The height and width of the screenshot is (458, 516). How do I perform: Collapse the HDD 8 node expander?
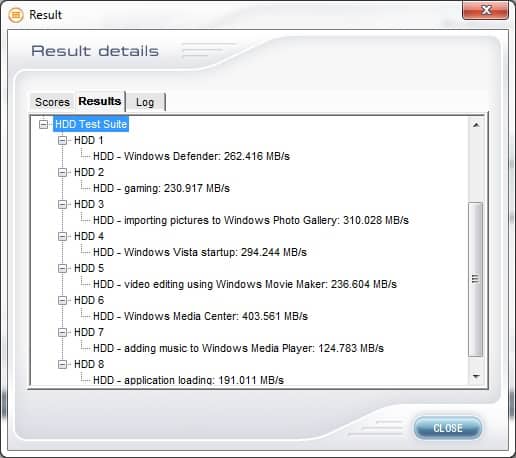click(62, 364)
